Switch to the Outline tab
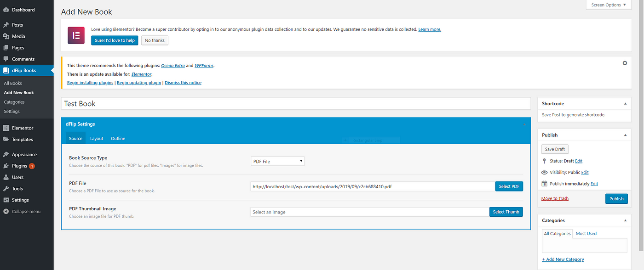The image size is (644, 270). click(x=118, y=139)
